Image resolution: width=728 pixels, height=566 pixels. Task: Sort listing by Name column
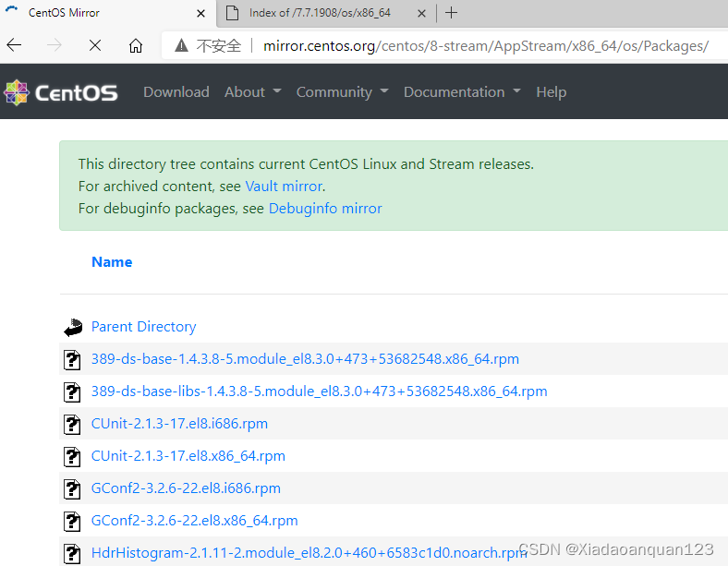pyautogui.click(x=112, y=262)
